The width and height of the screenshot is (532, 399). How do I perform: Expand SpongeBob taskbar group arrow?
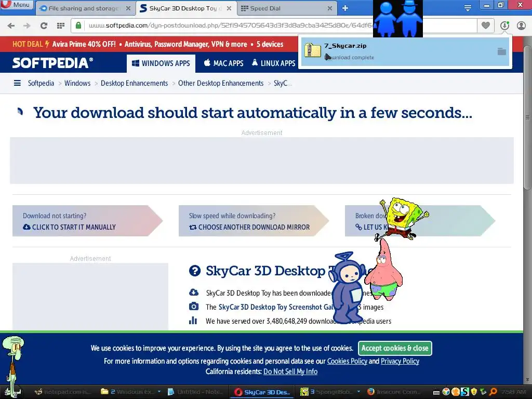(358, 392)
